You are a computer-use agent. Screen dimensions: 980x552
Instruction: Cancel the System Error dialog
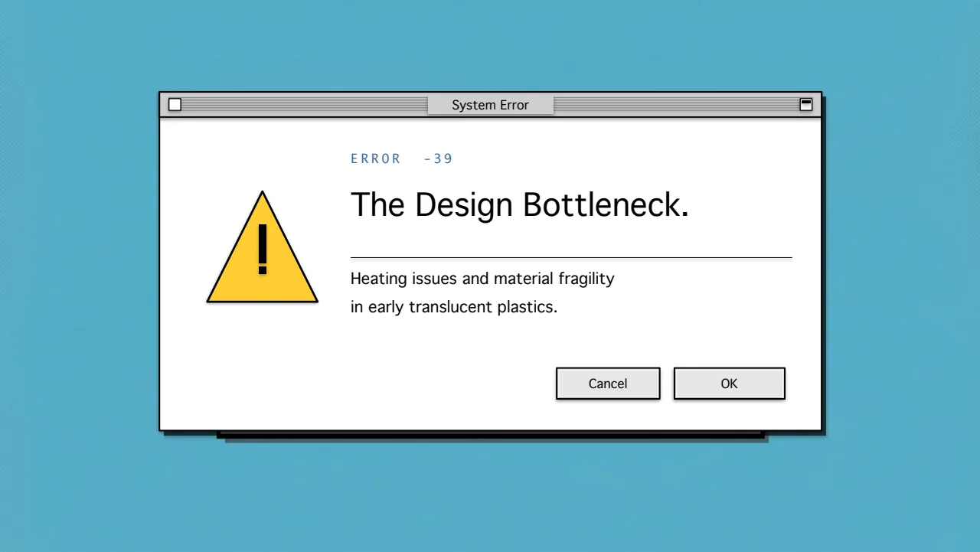click(x=608, y=384)
